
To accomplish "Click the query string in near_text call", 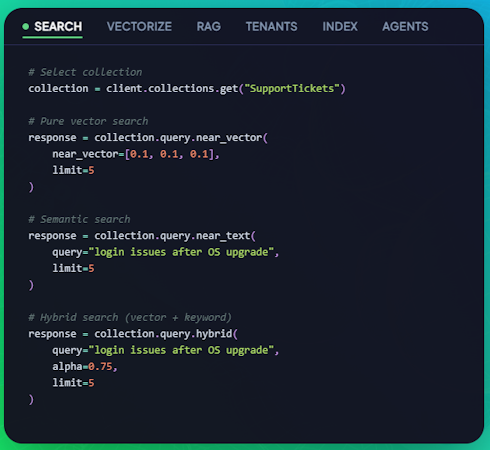I will click(x=181, y=252).
